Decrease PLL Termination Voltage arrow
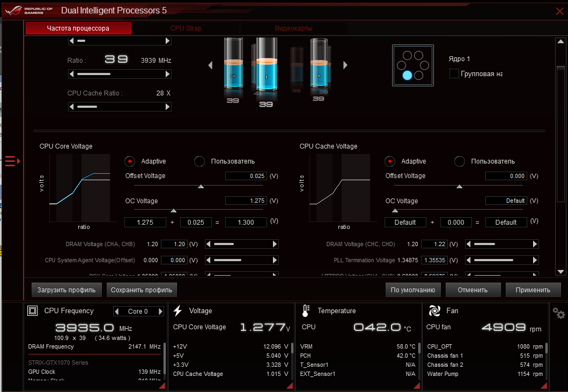The width and height of the screenshot is (568, 392). click(468, 260)
